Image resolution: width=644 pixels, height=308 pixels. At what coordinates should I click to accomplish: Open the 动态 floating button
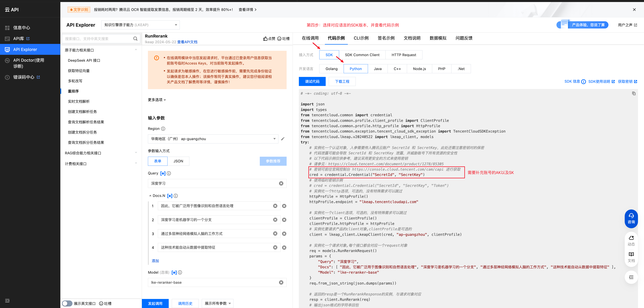631,241
